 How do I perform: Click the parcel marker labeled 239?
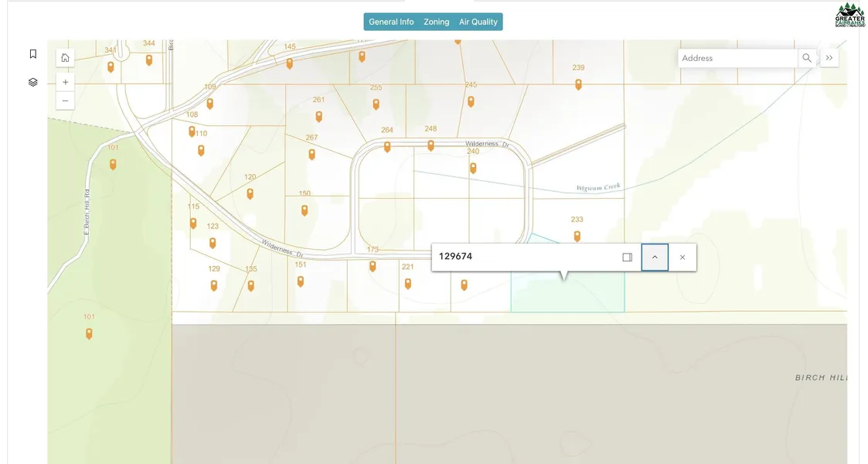[578, 84]
